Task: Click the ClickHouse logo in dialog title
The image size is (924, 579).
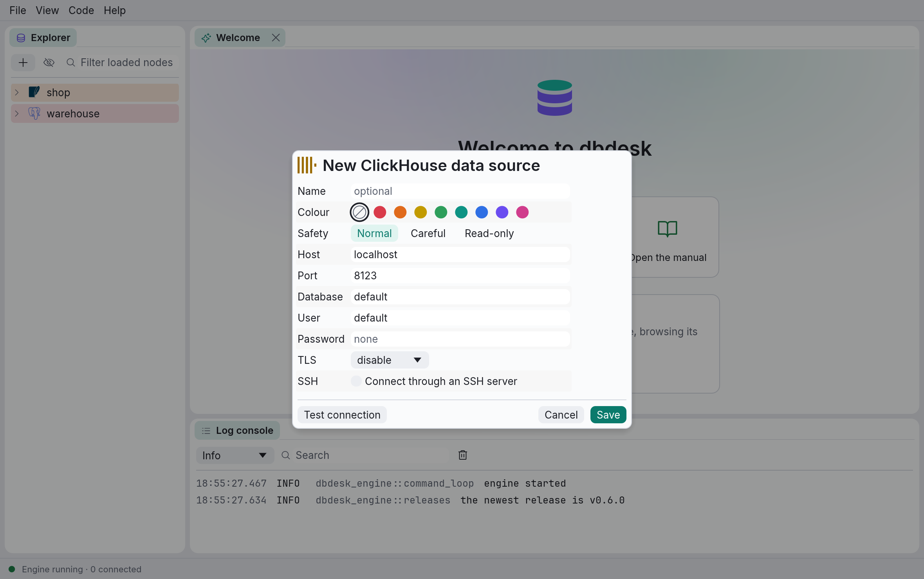Action: pyautogui.click(x=307, y=165)
